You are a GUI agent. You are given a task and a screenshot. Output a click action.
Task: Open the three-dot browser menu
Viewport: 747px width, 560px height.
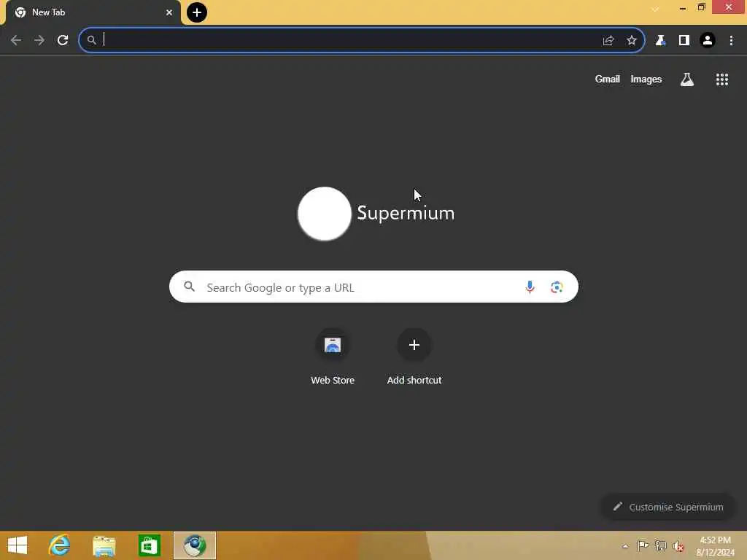[731, 41]
